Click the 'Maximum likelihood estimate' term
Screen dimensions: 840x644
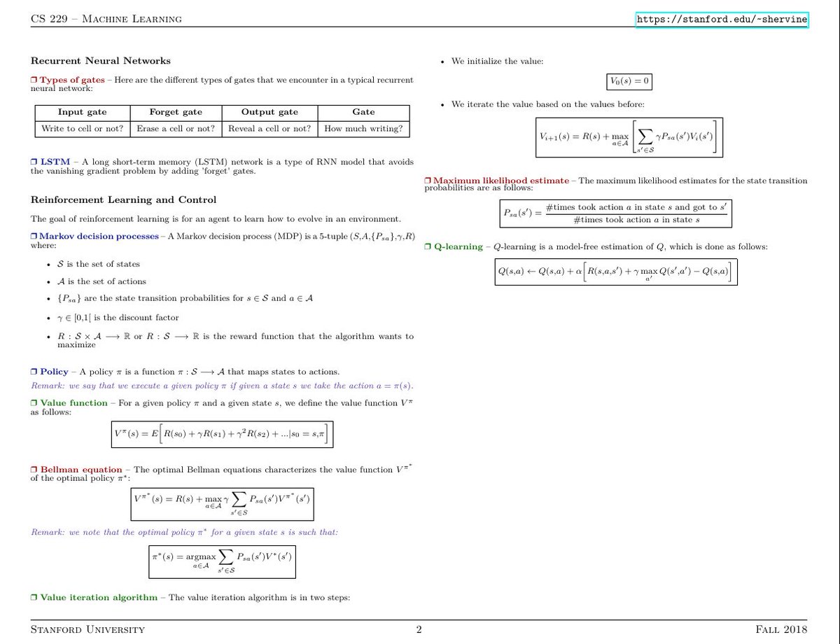pos(501,181)
